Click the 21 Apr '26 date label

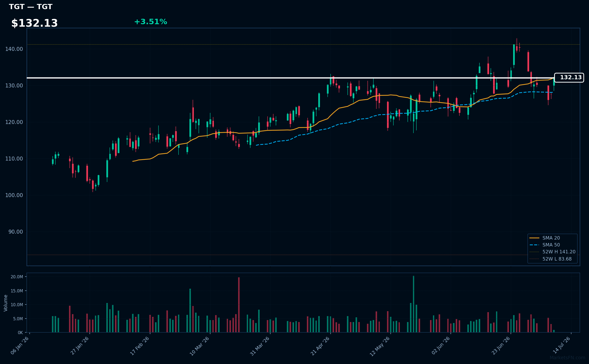point(320,345)
